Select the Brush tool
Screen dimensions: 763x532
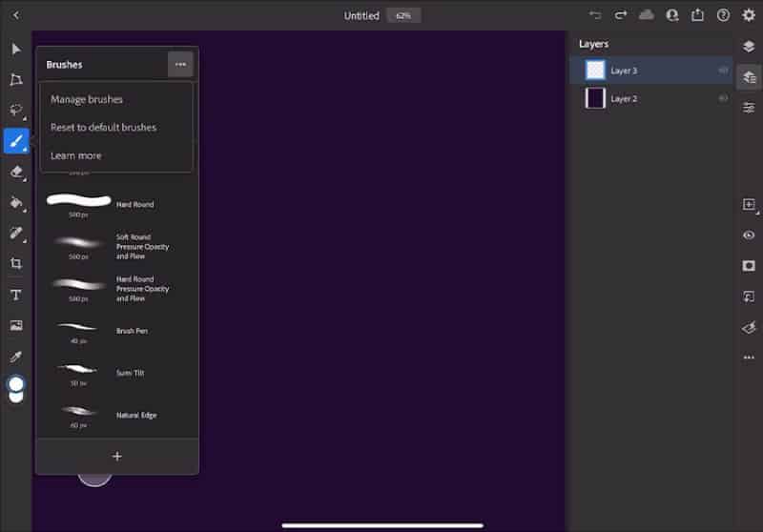(16, 141)
